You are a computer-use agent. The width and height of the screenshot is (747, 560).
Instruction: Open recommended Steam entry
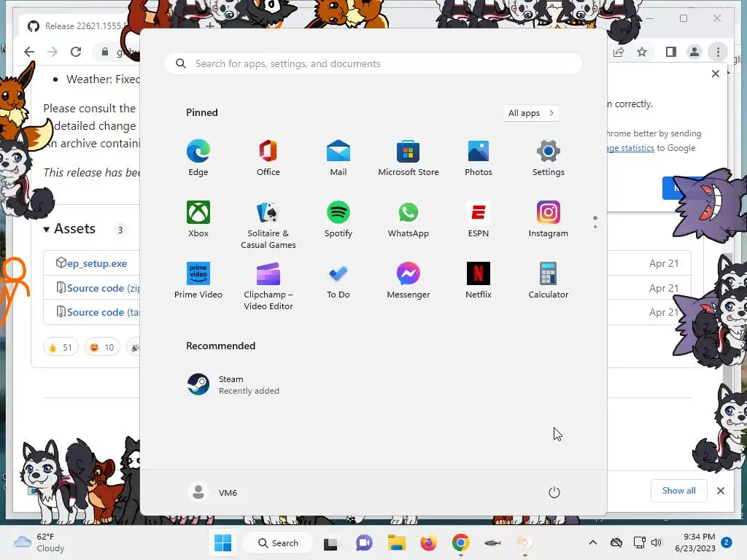(x=233, y=385)
